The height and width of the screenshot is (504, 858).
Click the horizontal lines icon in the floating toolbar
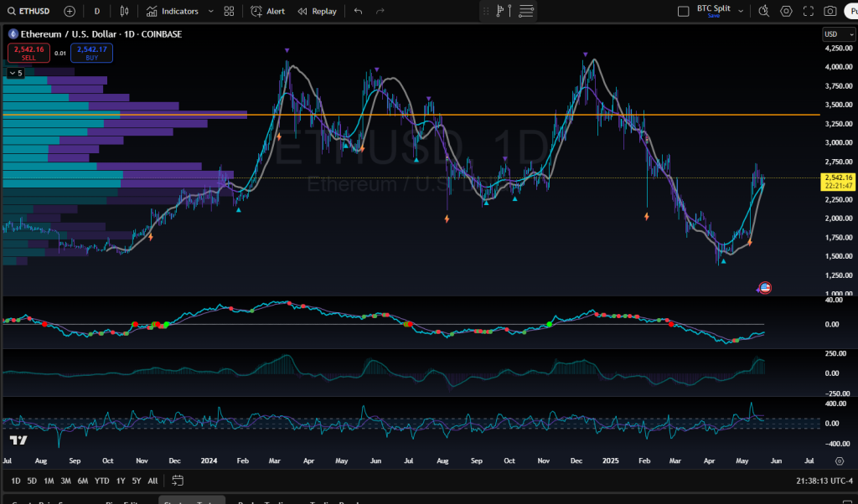[x=526, y=11]
